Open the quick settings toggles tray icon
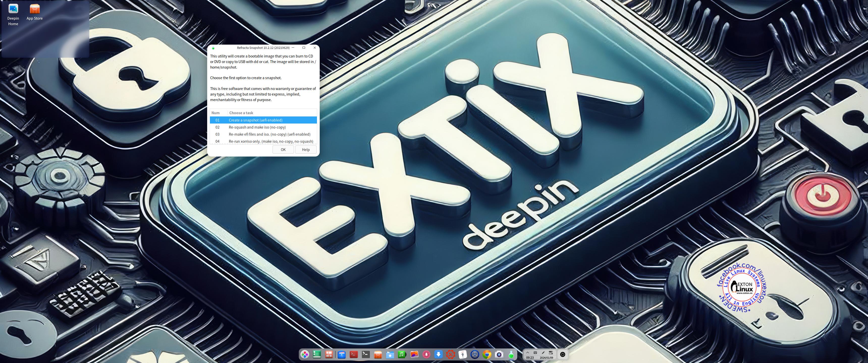Viewport: 868px width, 363px height. tap(551, 353)
